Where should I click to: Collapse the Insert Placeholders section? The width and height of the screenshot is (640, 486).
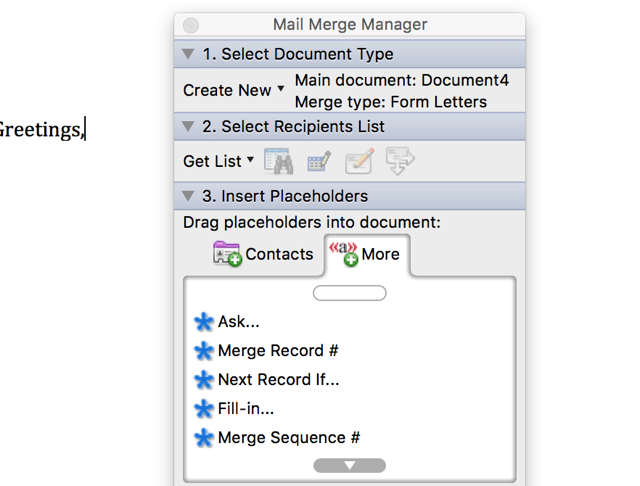[188, 196]
